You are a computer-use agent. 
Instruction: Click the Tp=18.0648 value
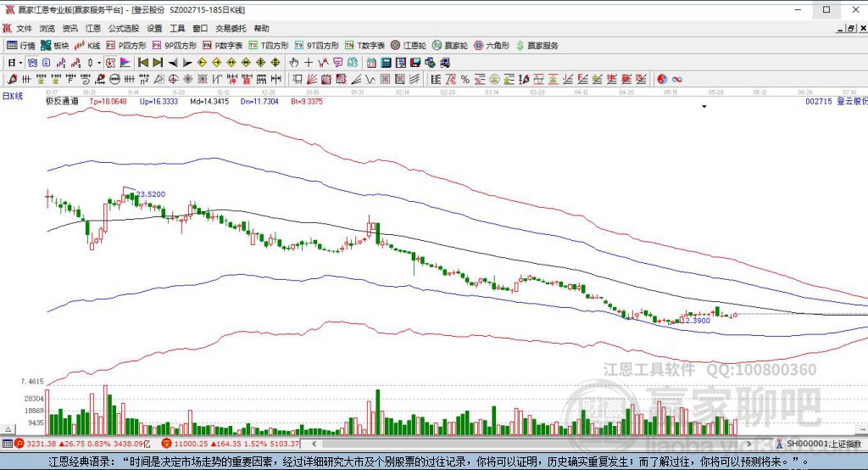pyautogui.click(x=108, y=102)
